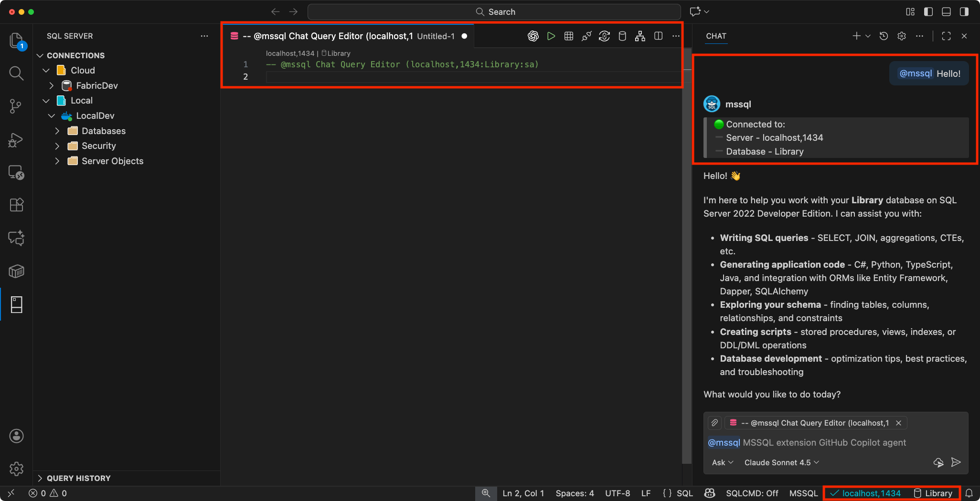Screen dimensions: 980x501
Task: Expand the Databases folder
Action: point(57,131)
